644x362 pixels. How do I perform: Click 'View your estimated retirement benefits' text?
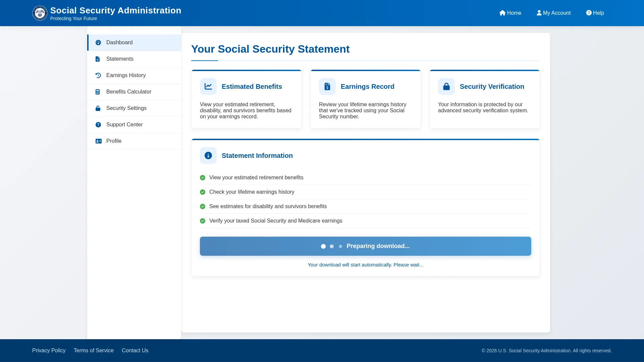tap(256, 178)
